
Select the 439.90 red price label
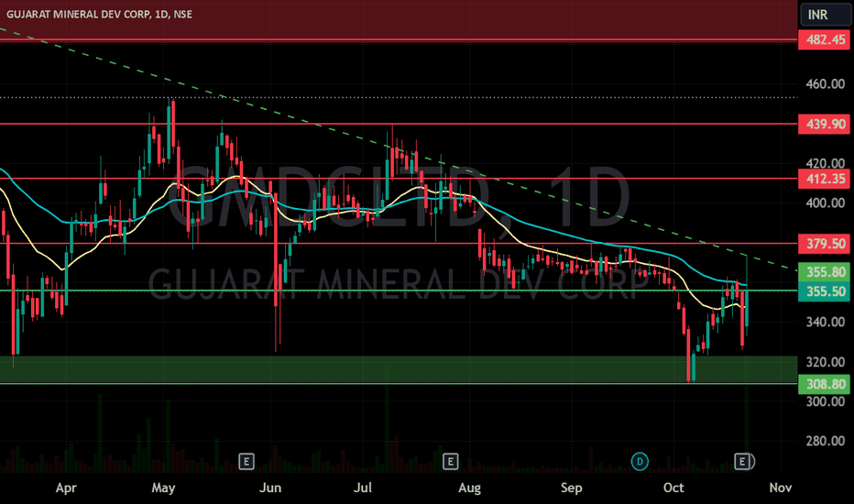coord(825,125)
